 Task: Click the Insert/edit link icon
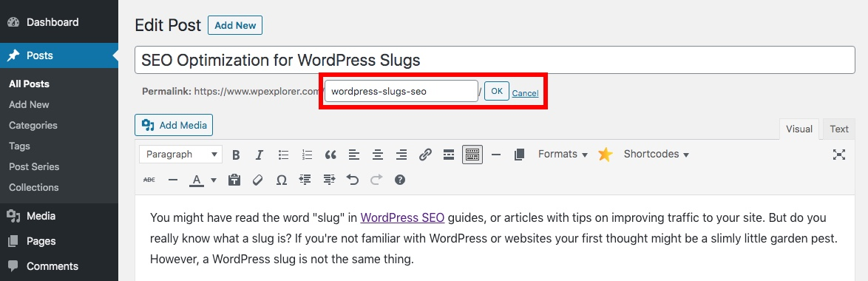point(425,155)
